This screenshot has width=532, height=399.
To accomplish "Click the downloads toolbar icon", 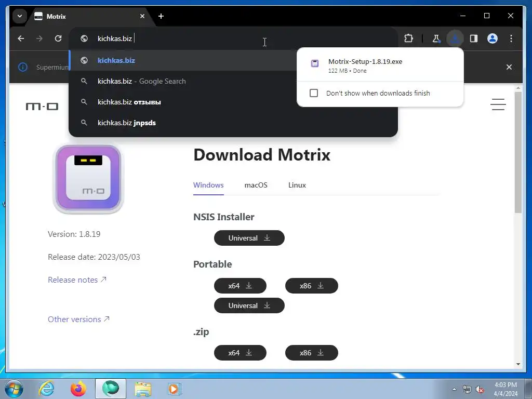I will 455,38.
